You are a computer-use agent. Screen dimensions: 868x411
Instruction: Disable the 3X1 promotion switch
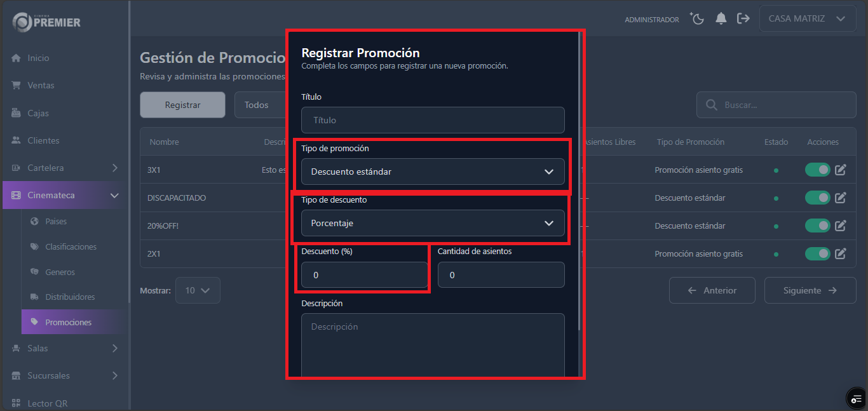[x=817, y=170]
